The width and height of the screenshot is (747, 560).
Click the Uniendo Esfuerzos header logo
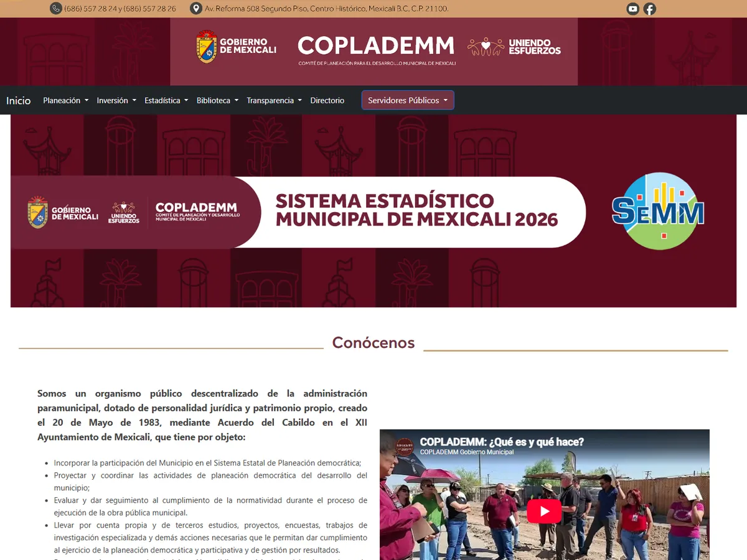point(514,47)
